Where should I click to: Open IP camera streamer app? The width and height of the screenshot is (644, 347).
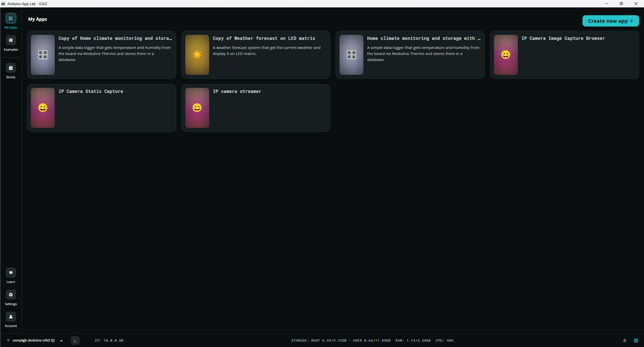(256, 108)
